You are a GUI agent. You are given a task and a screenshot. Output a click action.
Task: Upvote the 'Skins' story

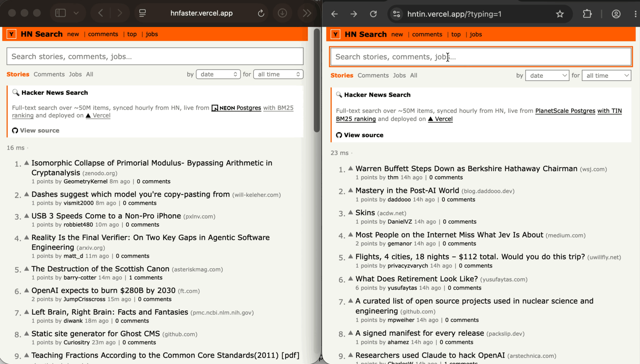pyautogui.click(x=351, y=212)
